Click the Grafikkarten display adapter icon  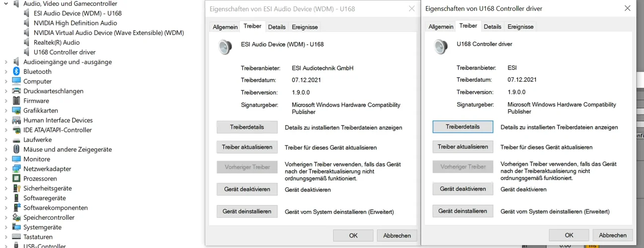tap(16, 111)
